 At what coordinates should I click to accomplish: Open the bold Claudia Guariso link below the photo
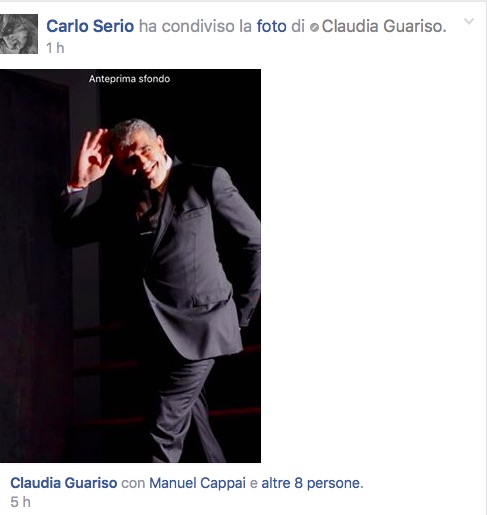click(x=64, y=483)
